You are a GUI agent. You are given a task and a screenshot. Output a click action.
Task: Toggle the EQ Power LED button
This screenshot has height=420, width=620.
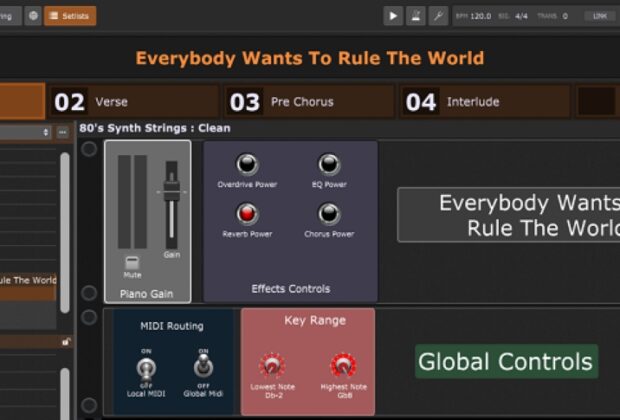tap(329, 164)
